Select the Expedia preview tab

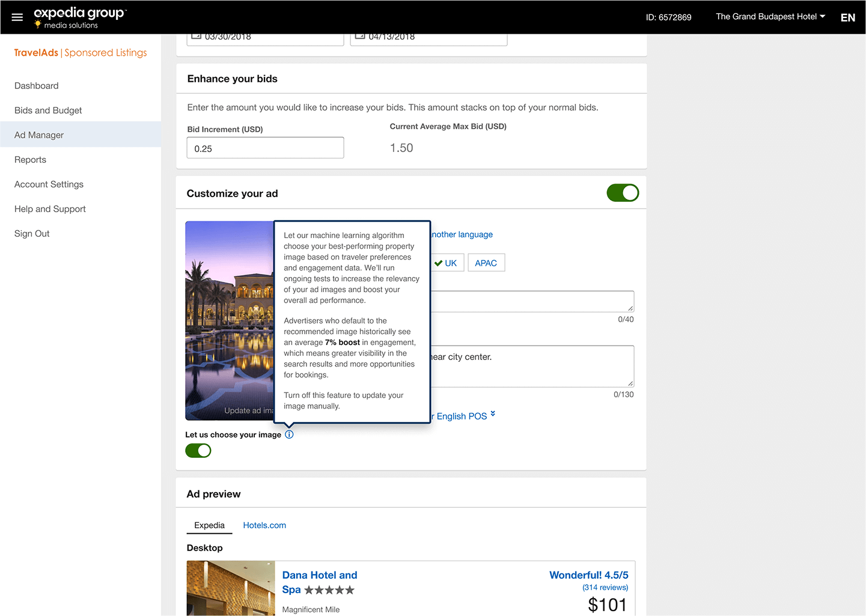[x=209, y=525]
